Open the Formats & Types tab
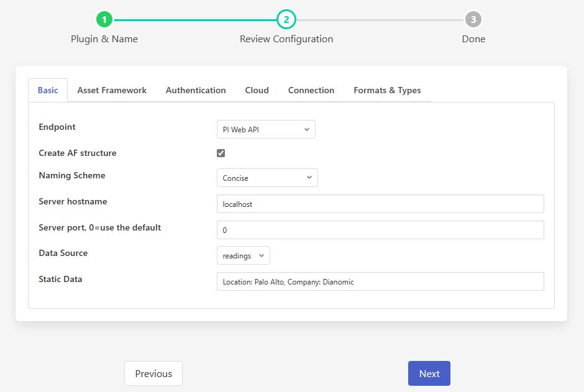The height and width of the screenshot is (392, 584). tap(387, 90)
